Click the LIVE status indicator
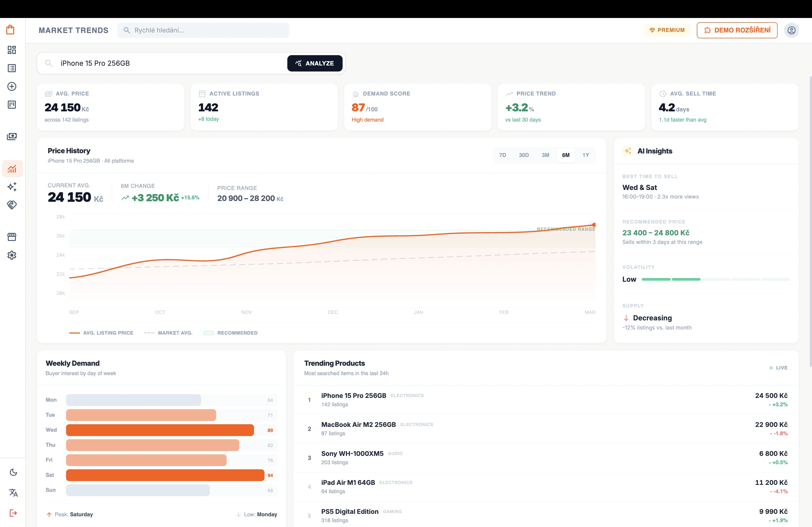 tap(778, 368)
